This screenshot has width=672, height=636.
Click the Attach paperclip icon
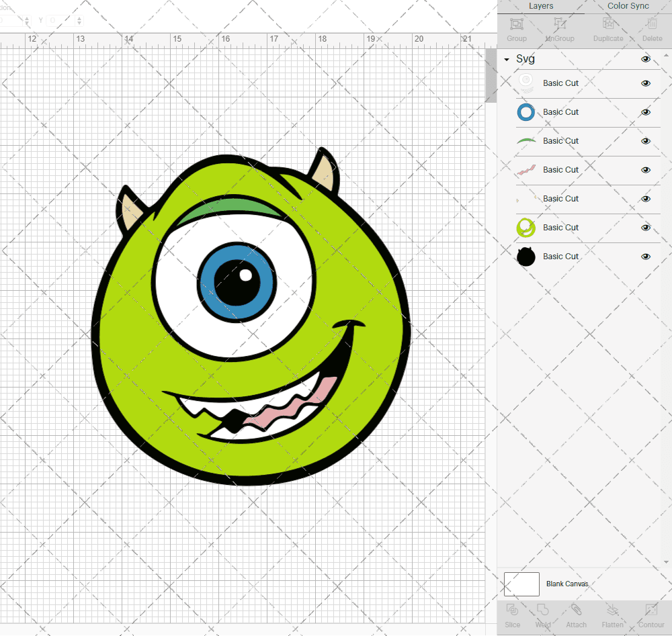576,610
